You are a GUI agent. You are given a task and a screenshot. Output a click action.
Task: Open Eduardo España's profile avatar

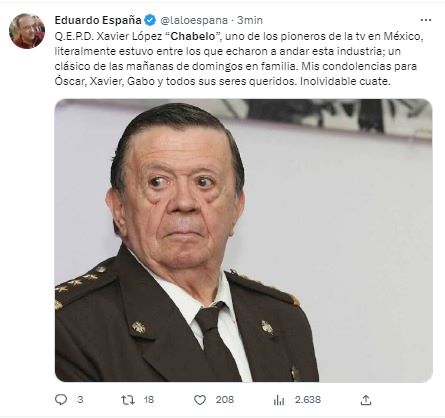(27, 31)
